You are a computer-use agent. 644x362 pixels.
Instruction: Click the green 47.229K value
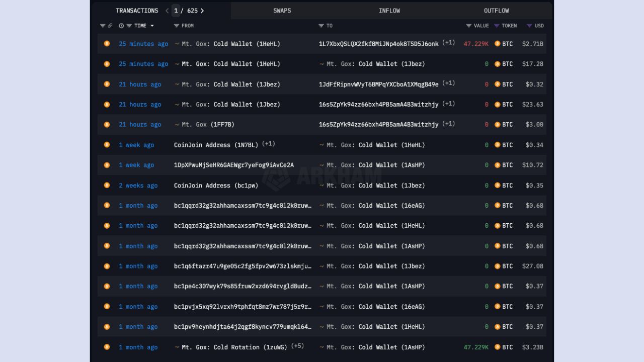point(476,347)
